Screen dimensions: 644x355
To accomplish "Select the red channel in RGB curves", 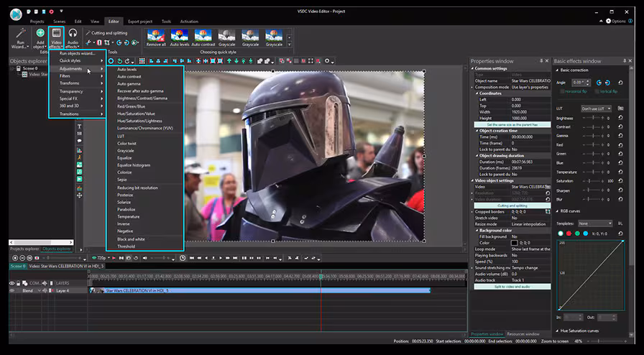I will [x=569, y=234].
